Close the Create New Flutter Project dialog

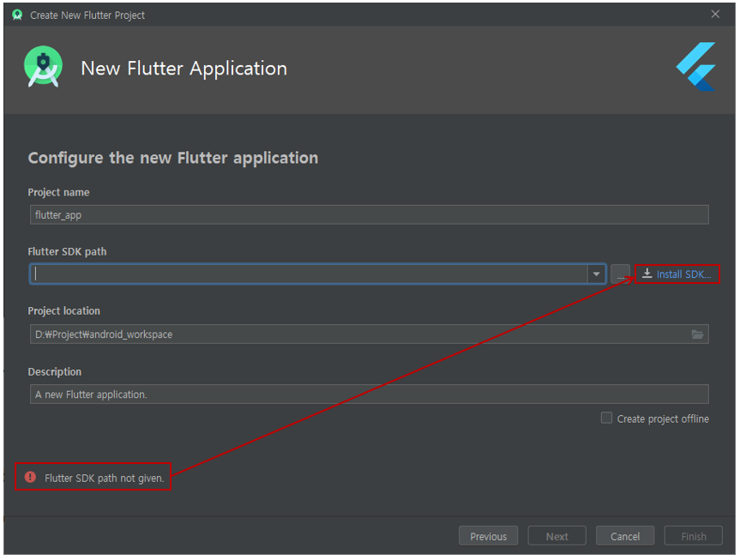(x=715, y=15)
